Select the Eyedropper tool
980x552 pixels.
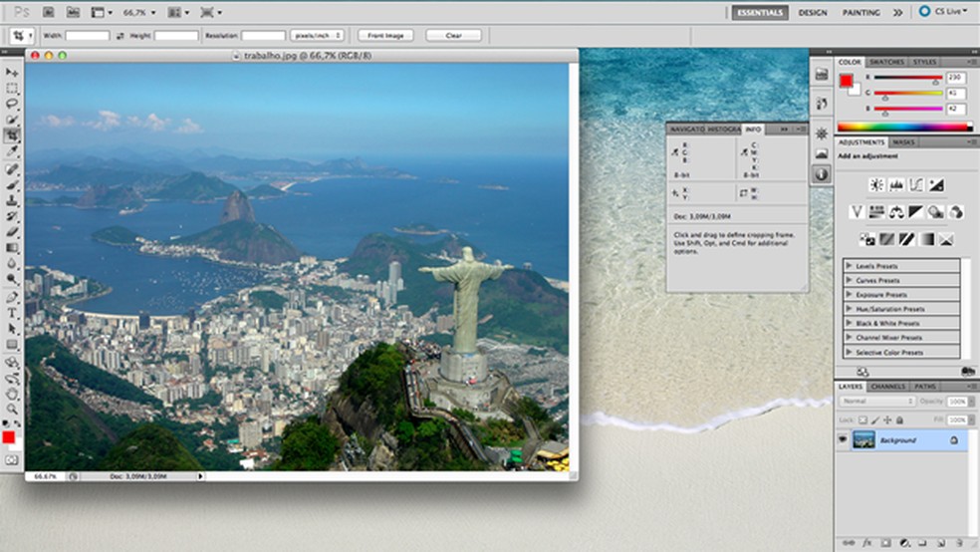tap(12, 151)
